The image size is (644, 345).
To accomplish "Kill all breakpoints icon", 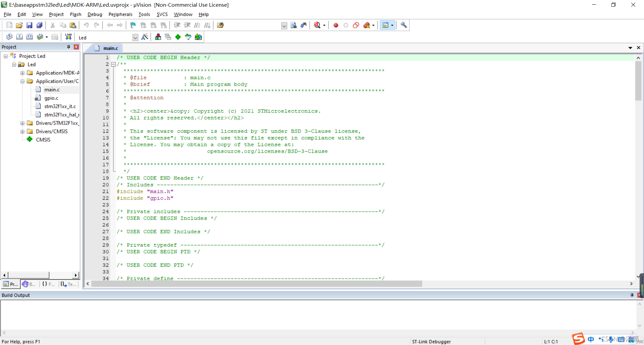I will click(367, 25).
